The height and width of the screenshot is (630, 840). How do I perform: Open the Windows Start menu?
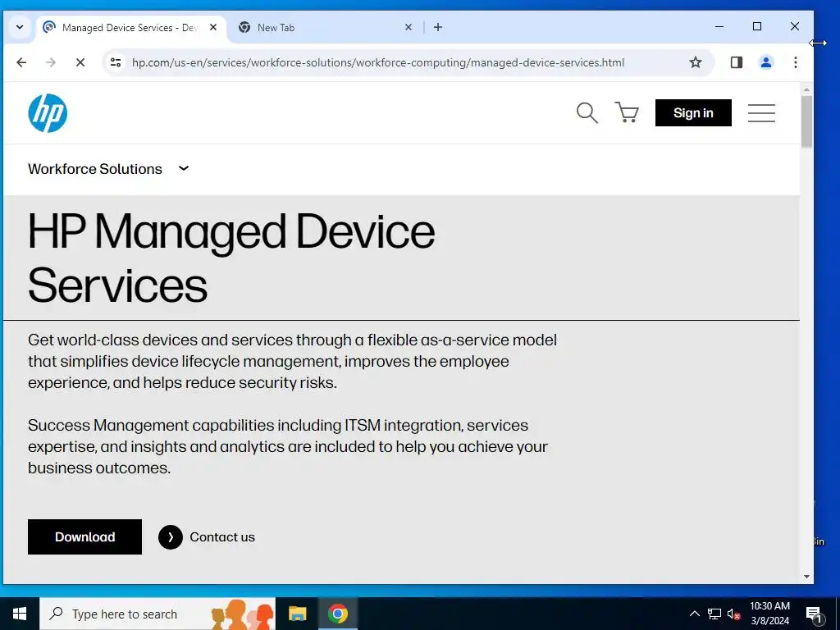[20, 614]
